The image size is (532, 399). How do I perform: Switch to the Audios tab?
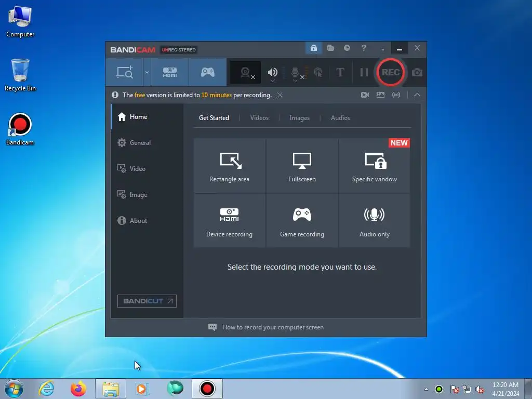click(340, 118)
